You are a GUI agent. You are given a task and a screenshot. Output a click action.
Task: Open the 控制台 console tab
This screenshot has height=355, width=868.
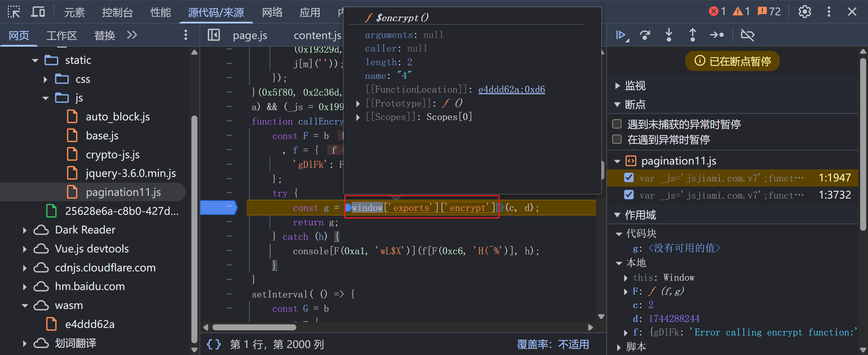pyautogui.click(x=117, y=12)
